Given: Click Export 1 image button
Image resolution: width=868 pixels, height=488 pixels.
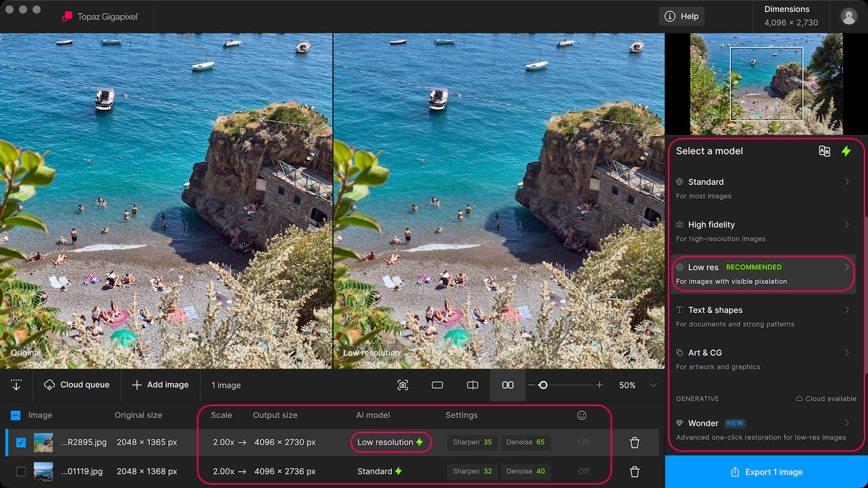Looking at the screenshot, I should [x=766, y=472].
